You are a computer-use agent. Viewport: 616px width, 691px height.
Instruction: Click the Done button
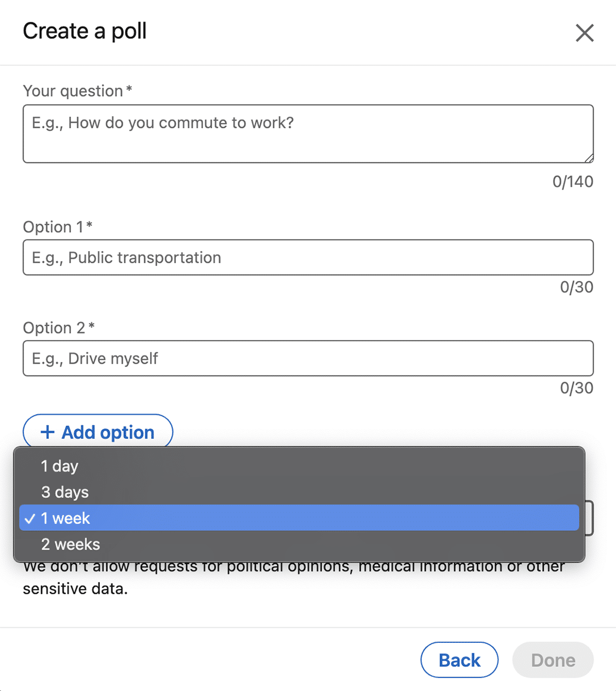(x=553, y=660)
